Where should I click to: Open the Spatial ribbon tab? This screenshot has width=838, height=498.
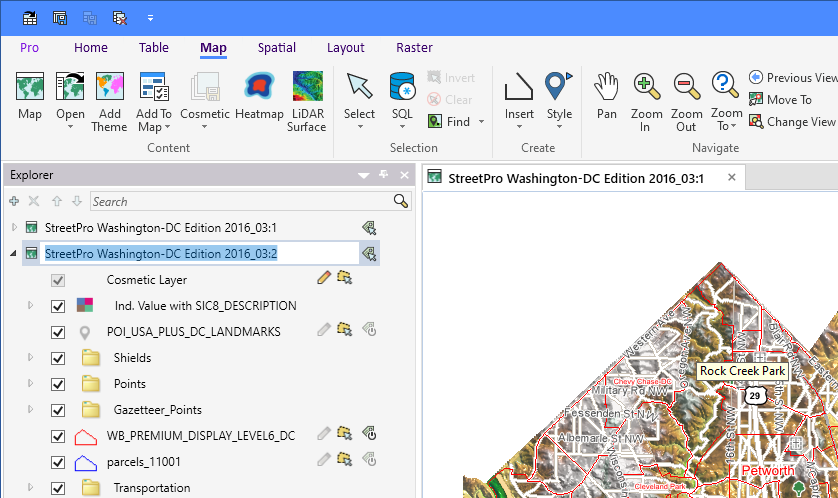tap(277, 48)
